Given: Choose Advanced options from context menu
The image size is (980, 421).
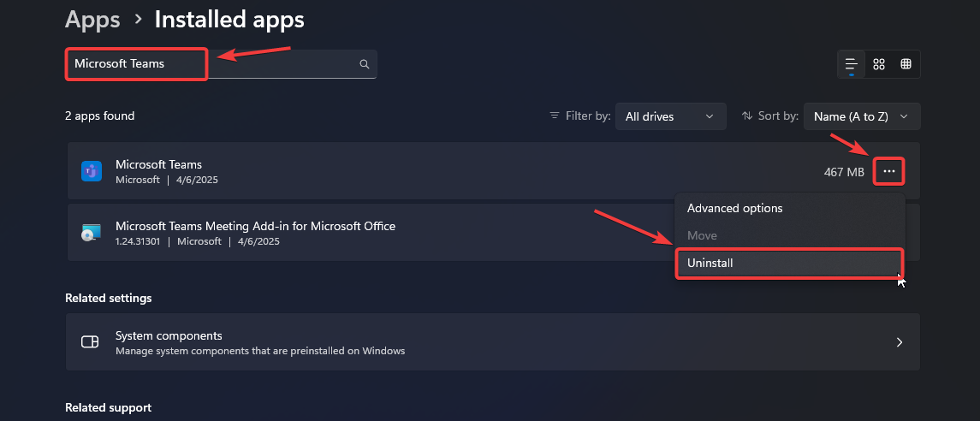Looking at the screenshot, I should (x=790, y=208).
